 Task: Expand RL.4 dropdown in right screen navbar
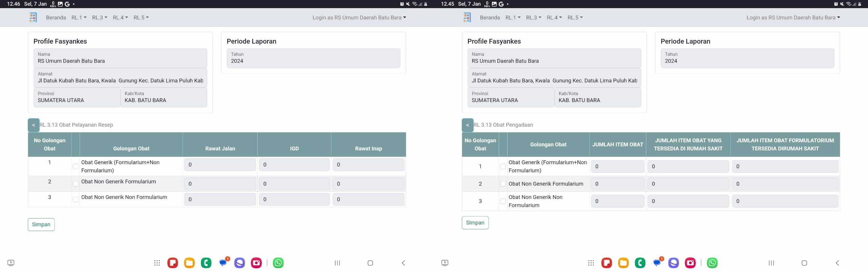point(554,18)
